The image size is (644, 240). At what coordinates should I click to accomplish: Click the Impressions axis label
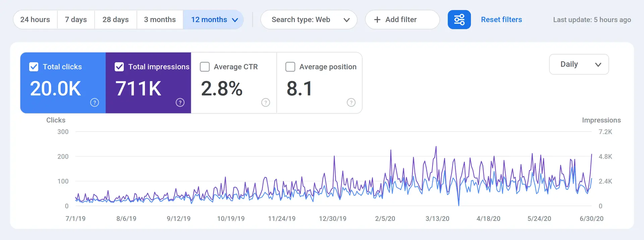(601, 120)
